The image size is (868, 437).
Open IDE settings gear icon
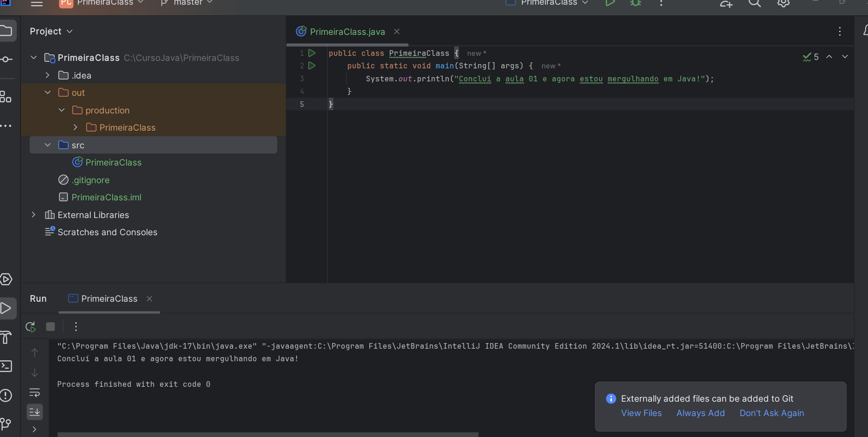[783, 3]
